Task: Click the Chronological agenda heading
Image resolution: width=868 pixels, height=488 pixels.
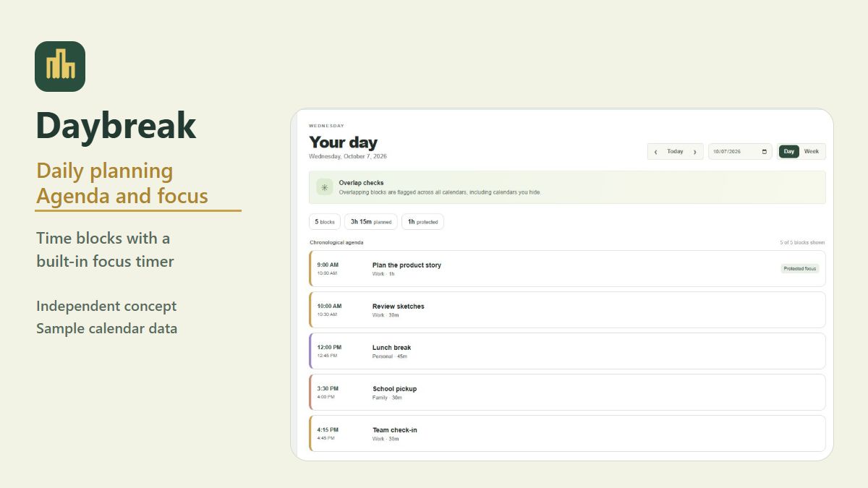Action: pos(336,243)
